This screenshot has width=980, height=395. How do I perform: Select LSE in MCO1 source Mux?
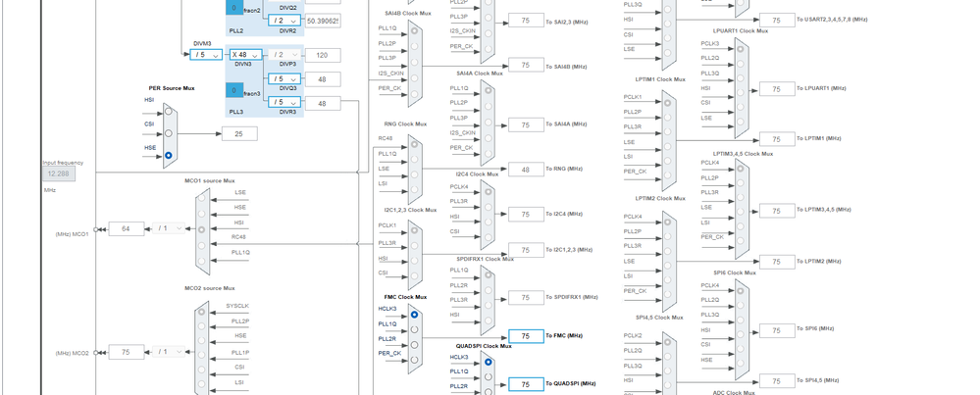201,200
